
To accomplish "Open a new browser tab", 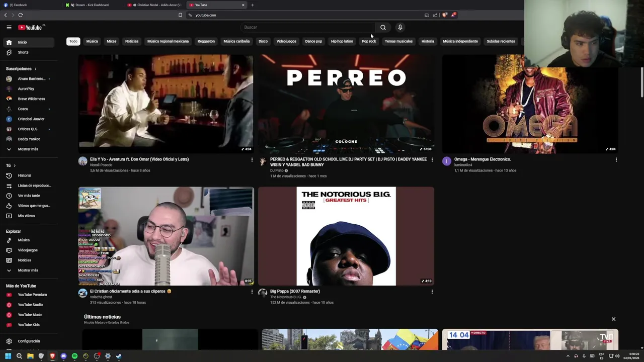I will click(x=253, y=5).
